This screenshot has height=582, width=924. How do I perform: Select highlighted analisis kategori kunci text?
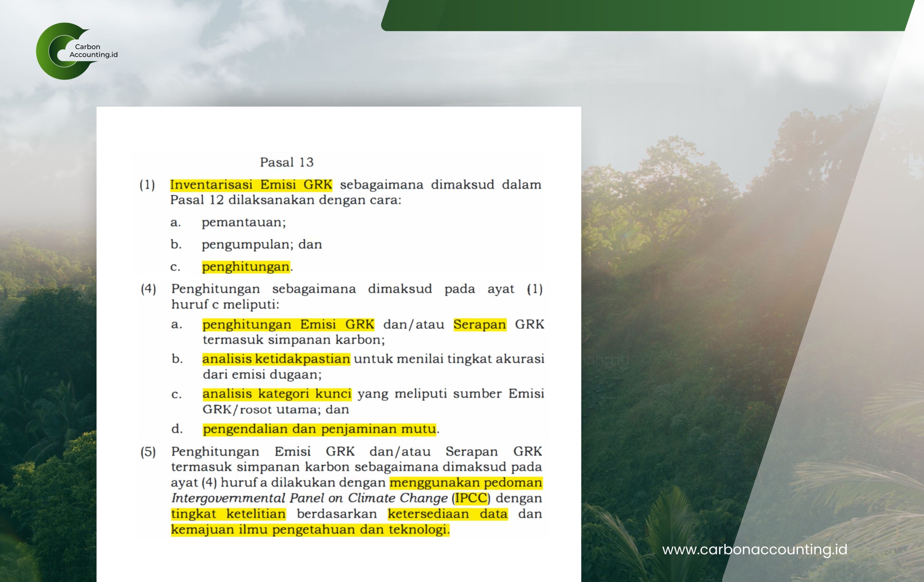coord(277,394)
